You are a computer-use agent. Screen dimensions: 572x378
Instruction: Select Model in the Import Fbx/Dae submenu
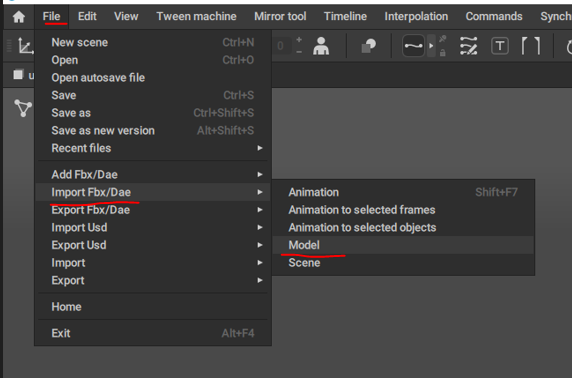click(x=403, y=245)
